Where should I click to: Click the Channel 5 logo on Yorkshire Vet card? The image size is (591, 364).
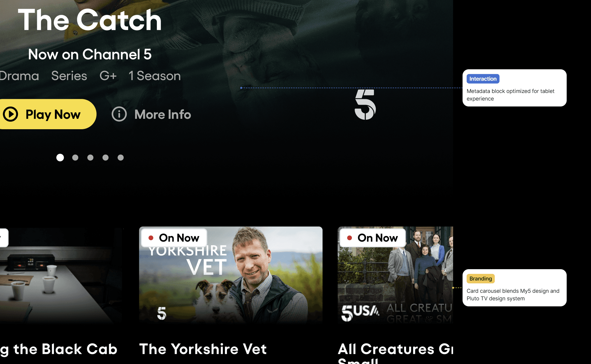[x=162, y=313]
